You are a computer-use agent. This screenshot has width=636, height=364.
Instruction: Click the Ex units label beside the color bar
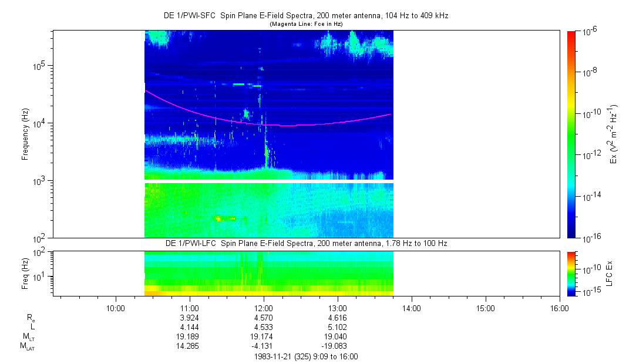pyautogui.click(x=614, y=134)
